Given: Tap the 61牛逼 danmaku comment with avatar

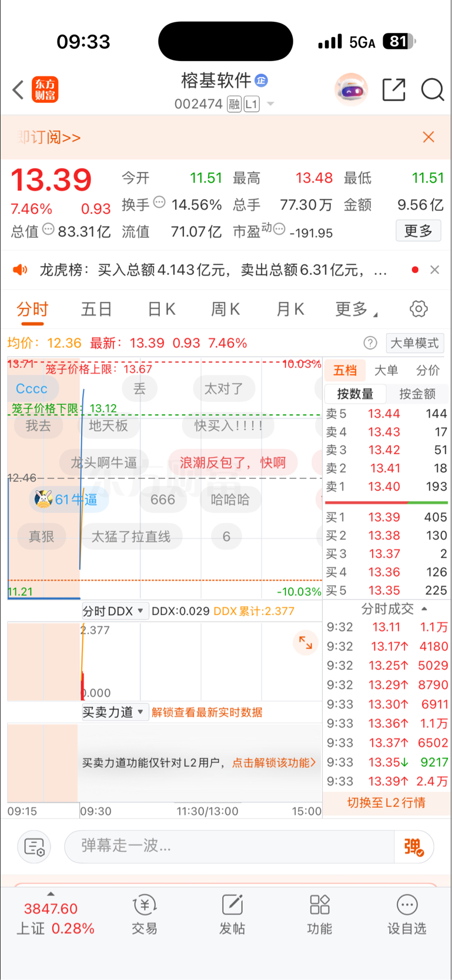Looking at the screenshot, I should coord(69,499).
